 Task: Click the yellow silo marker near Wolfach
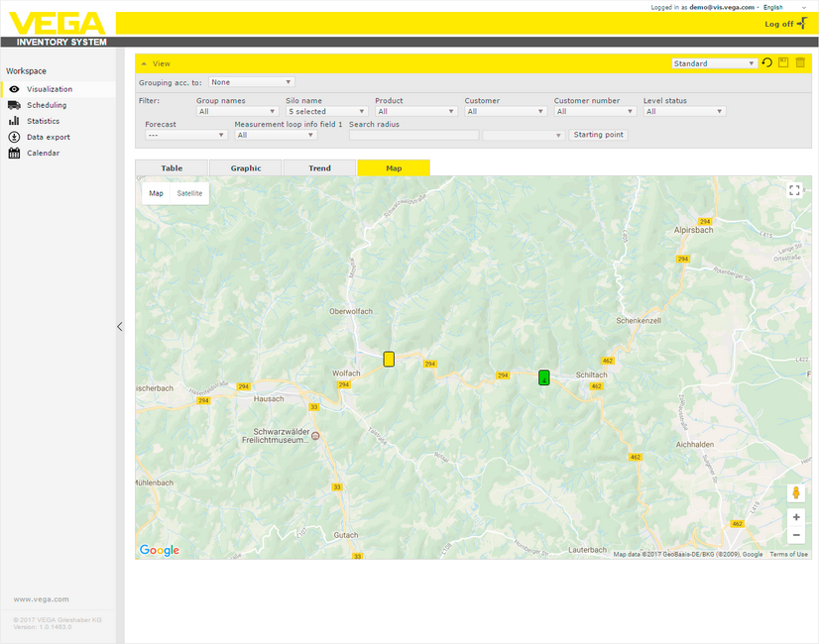click(x=389, y=359)
